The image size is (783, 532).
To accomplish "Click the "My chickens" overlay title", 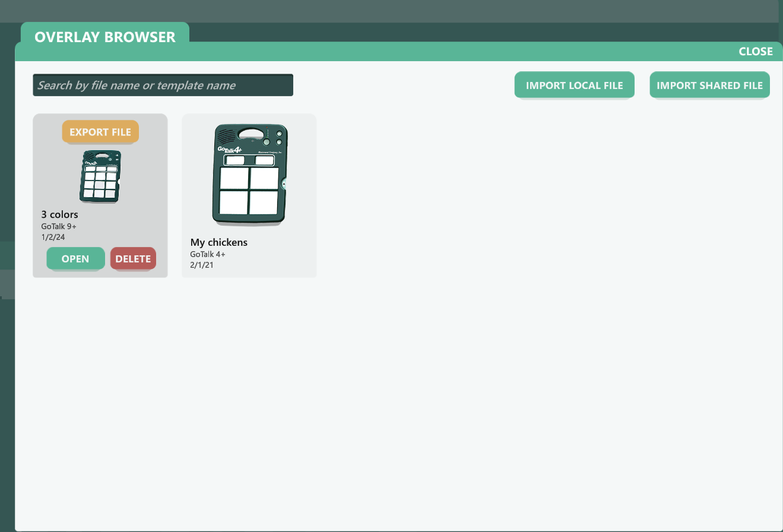I will tap(218, 242).
